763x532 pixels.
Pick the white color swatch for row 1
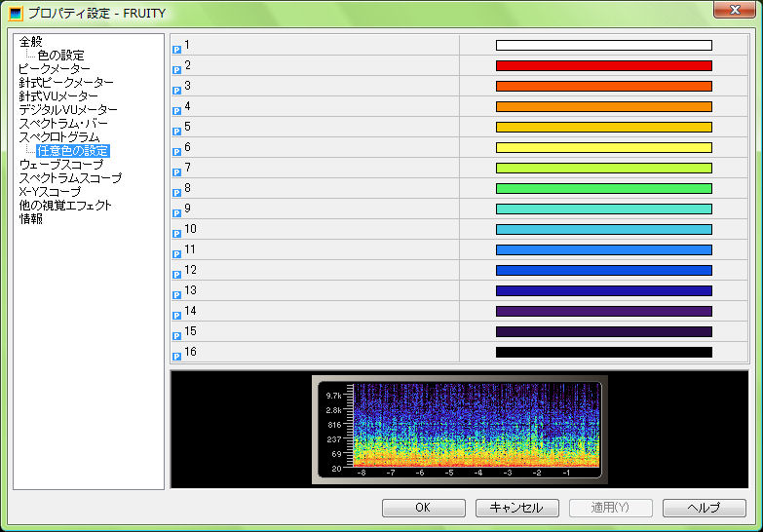[x=604, y=45]
